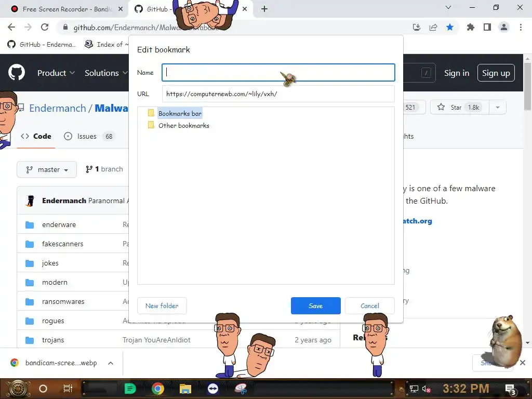The height and width of the screenshot is (399, 532).
Task: Close the downloads bar
Action: (523, 363)
